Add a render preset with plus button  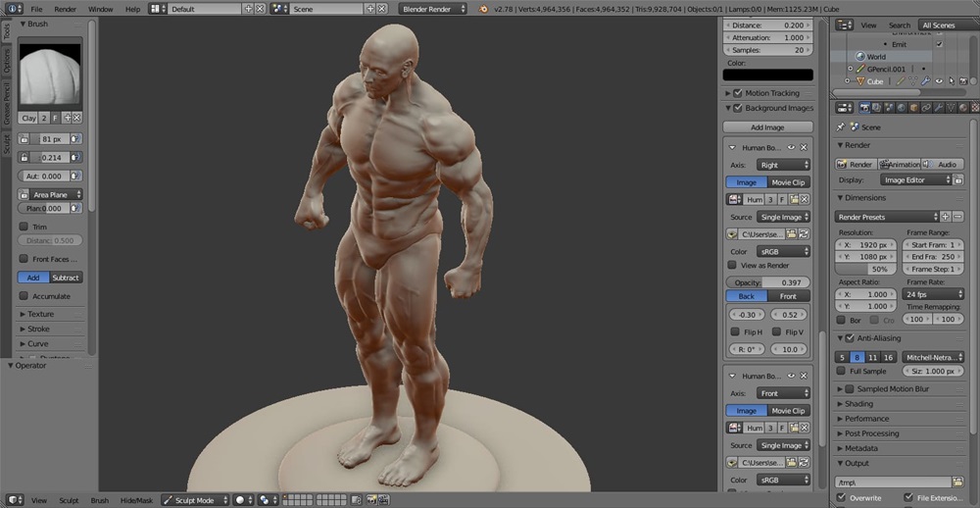coord(946,217)
